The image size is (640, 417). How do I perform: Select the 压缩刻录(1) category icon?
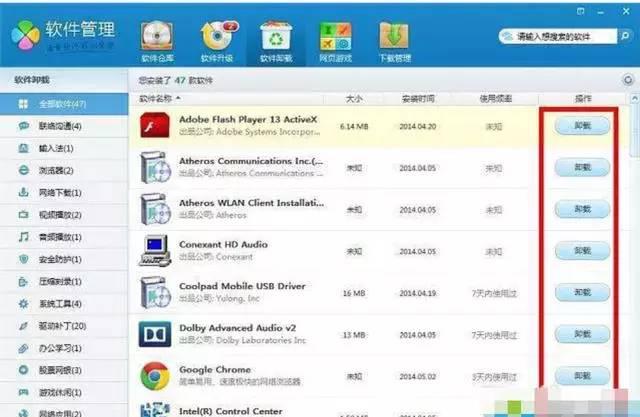24,282
